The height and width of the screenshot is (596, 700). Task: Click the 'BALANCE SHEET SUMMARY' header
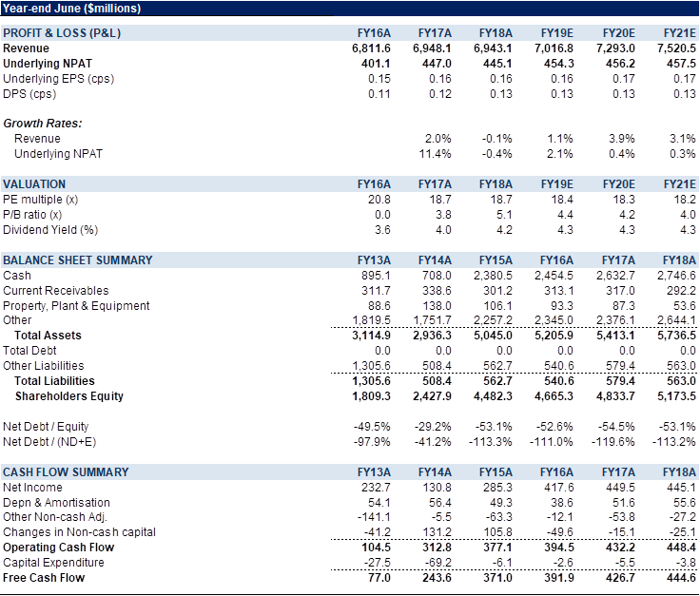78,260
